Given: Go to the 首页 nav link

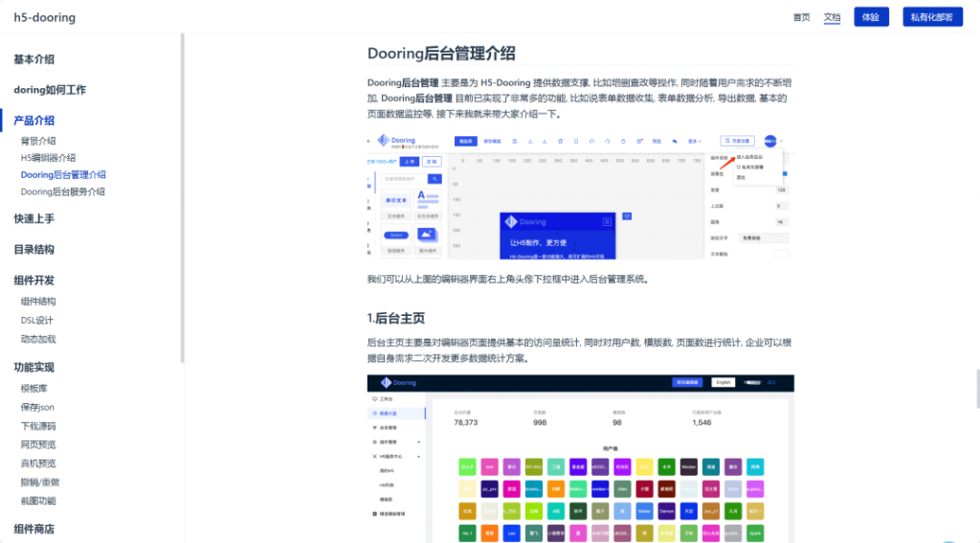Looking at the screenshot, I should (x=801, y=17).
